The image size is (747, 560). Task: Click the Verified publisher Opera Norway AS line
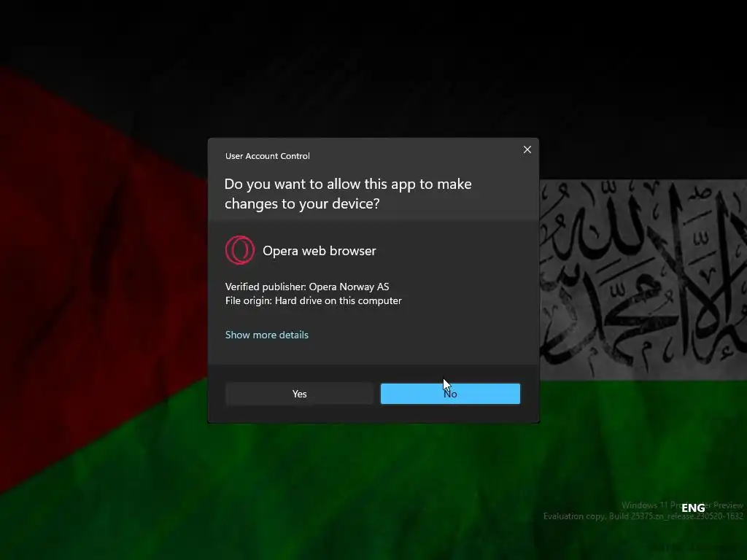(x=307, y=287)
